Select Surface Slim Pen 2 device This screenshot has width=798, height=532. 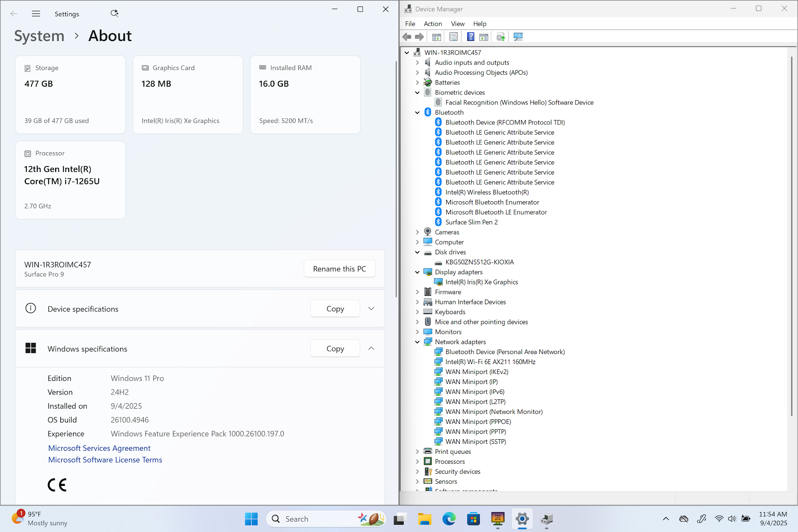click(472, 222)
